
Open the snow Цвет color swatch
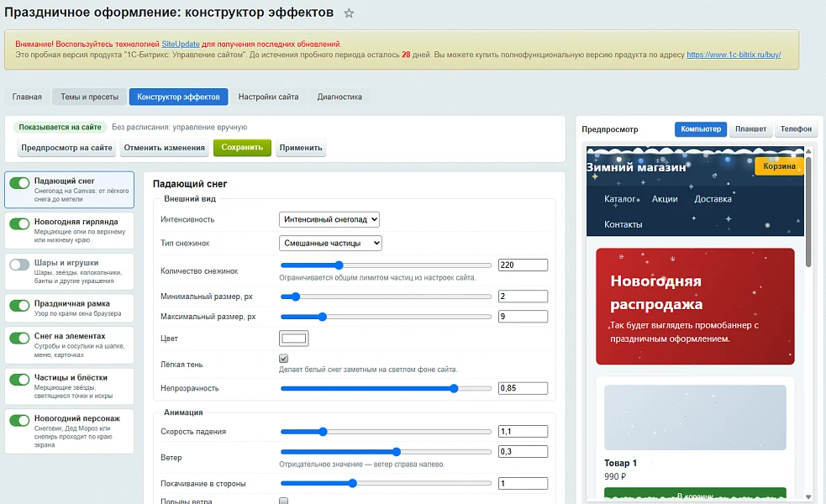tap(294, 339)
